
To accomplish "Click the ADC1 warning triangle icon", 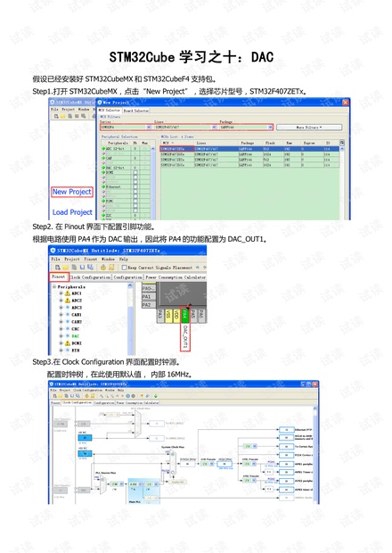I will coord(68,293).
